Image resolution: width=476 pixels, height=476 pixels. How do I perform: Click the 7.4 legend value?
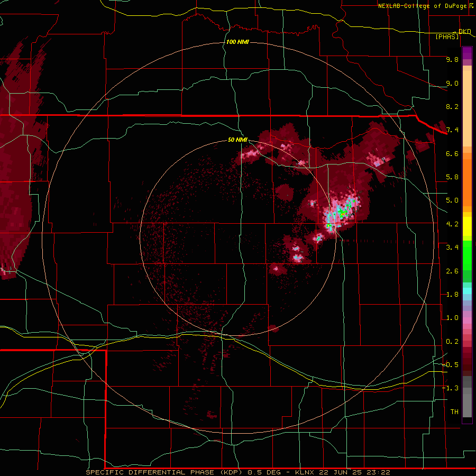tap(452, 130)
